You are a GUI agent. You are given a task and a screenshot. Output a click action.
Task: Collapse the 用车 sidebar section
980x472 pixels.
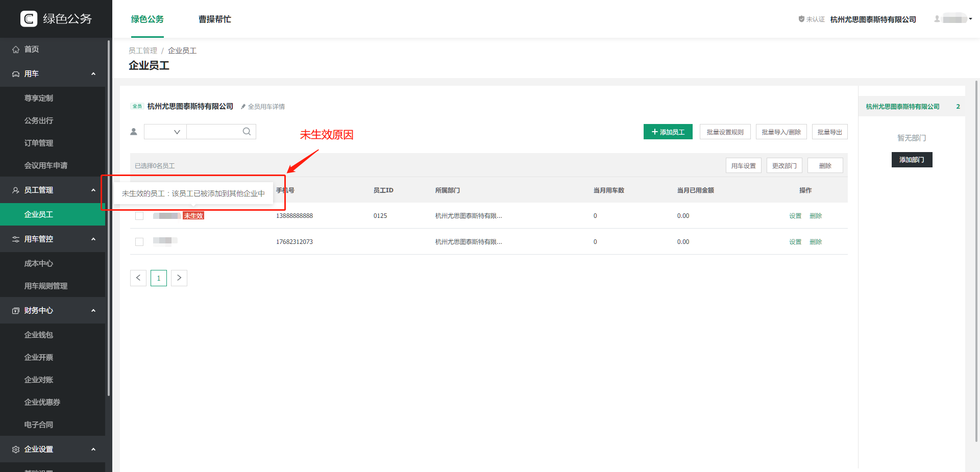(x=93, y=74)
